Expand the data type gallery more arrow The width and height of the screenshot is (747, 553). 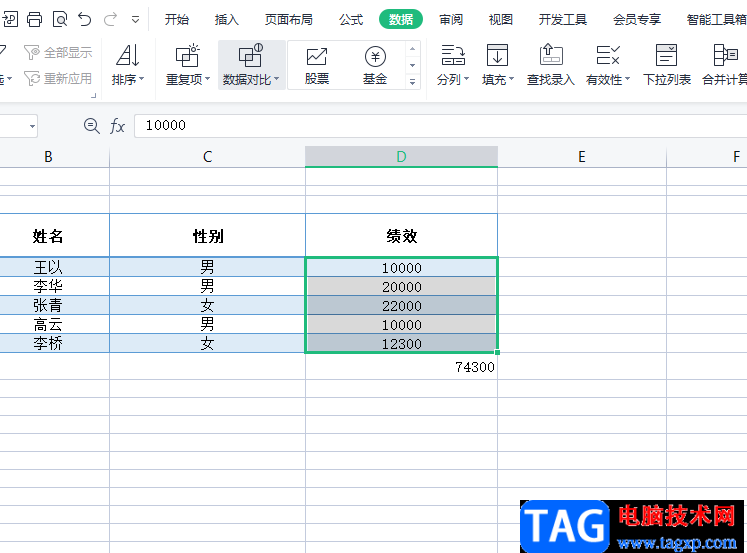click(413, 82)
